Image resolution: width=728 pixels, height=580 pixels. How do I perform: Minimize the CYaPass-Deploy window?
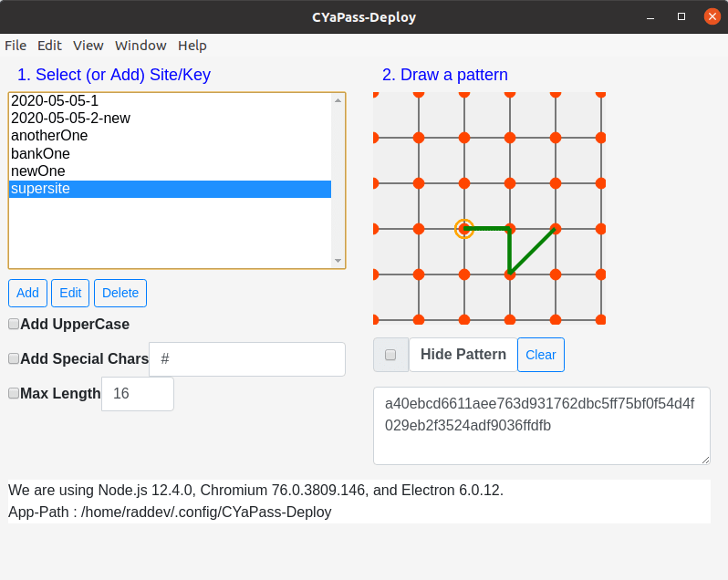pyautogui.click(x=650, y=16)
